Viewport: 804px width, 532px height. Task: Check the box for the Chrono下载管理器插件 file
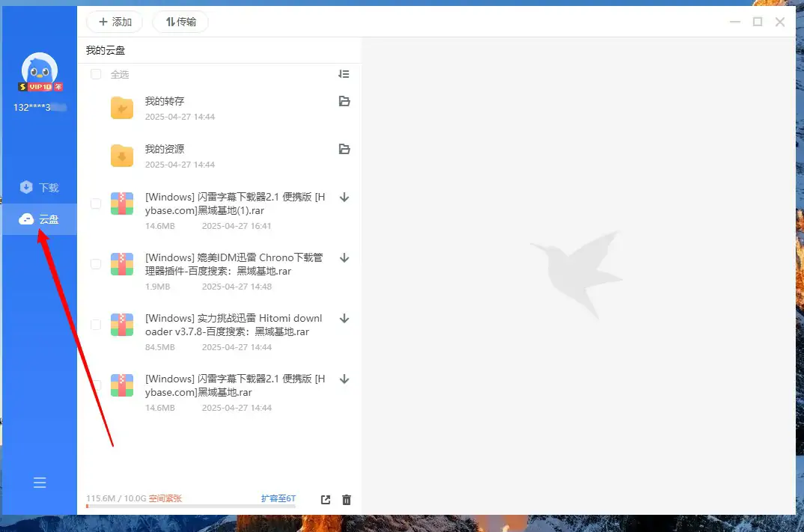pos(96,264)
